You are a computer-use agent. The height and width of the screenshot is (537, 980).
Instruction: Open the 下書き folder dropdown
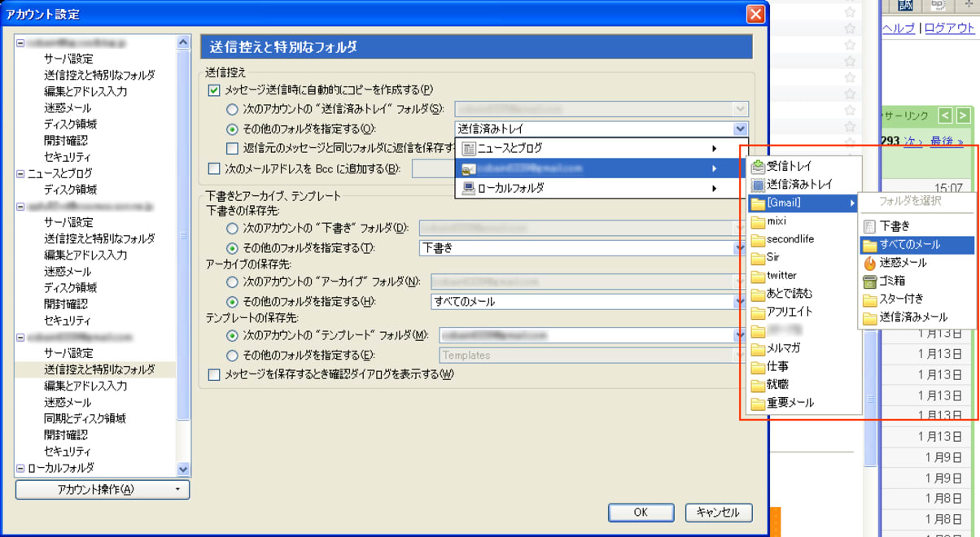click(x=582, y=248)
